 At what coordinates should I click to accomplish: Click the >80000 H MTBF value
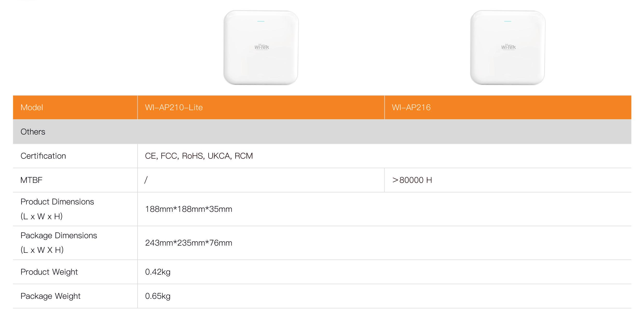412,180
